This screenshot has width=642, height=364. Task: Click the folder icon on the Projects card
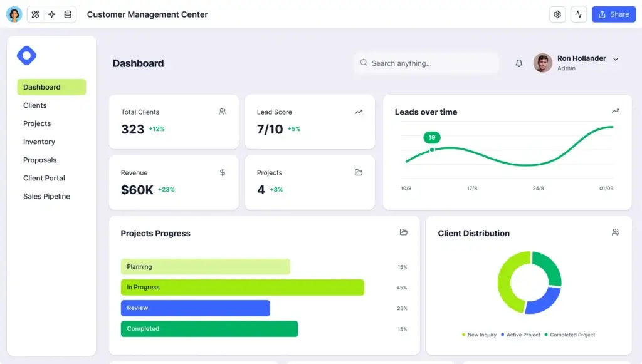(x=359, y=172)
